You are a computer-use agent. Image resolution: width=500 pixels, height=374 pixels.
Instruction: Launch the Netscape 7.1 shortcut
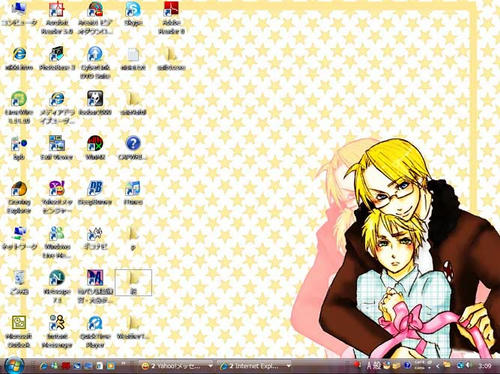coord(57,287)
